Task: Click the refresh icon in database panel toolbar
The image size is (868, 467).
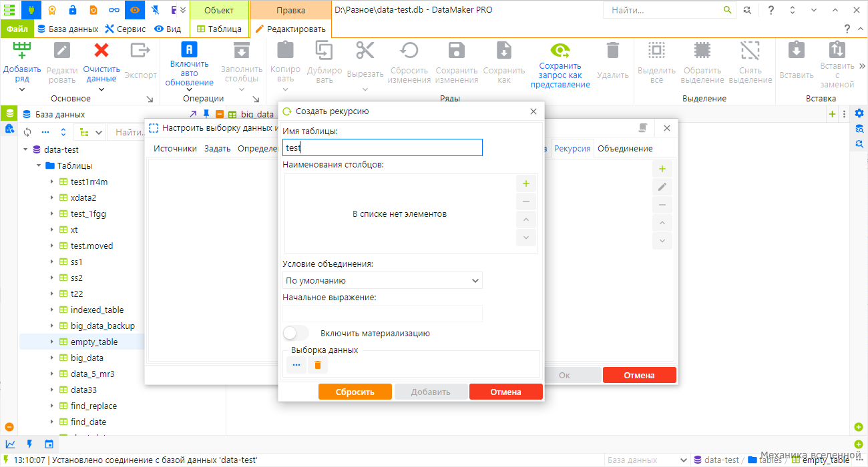Action: pos(27,132)
